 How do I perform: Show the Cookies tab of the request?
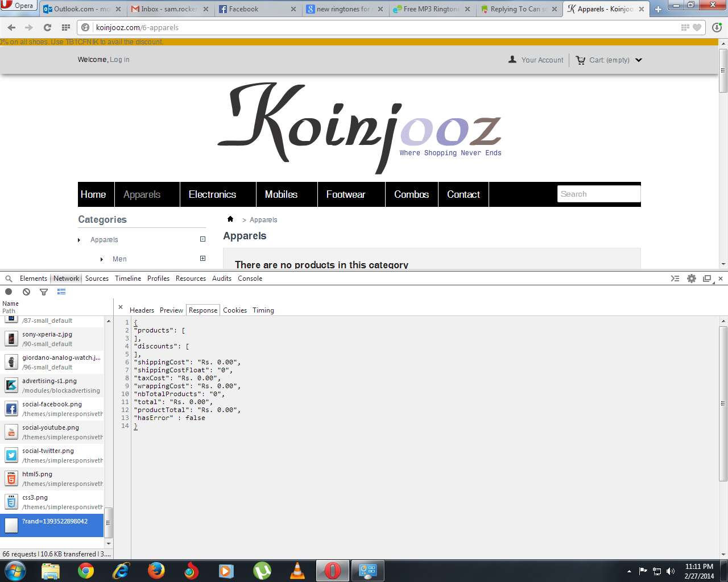tap(235, 310)
